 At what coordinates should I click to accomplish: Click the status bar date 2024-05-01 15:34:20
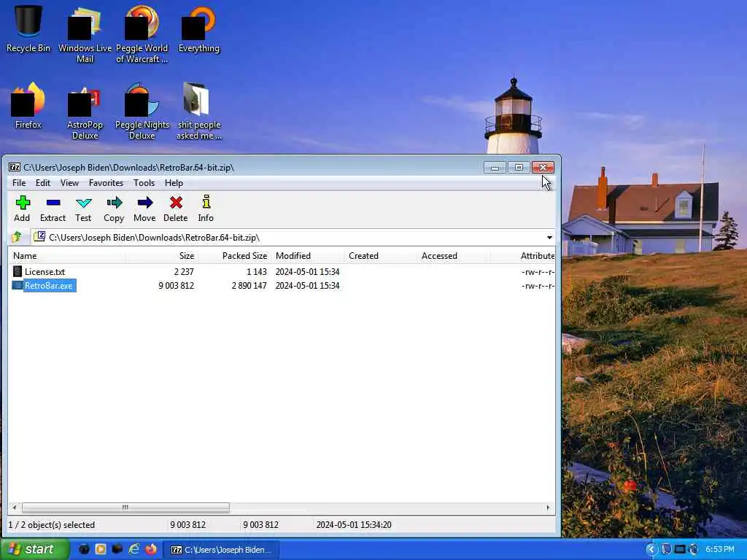[354, 525]
